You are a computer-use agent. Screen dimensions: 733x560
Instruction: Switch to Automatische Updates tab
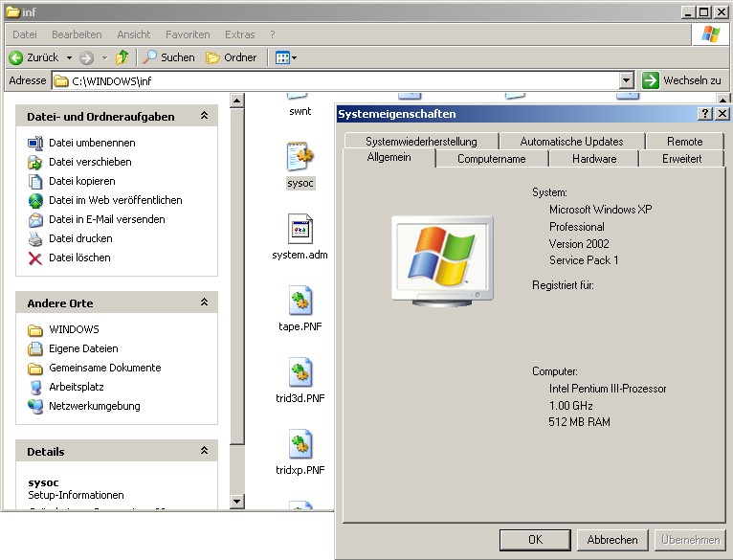coord(571,142)
